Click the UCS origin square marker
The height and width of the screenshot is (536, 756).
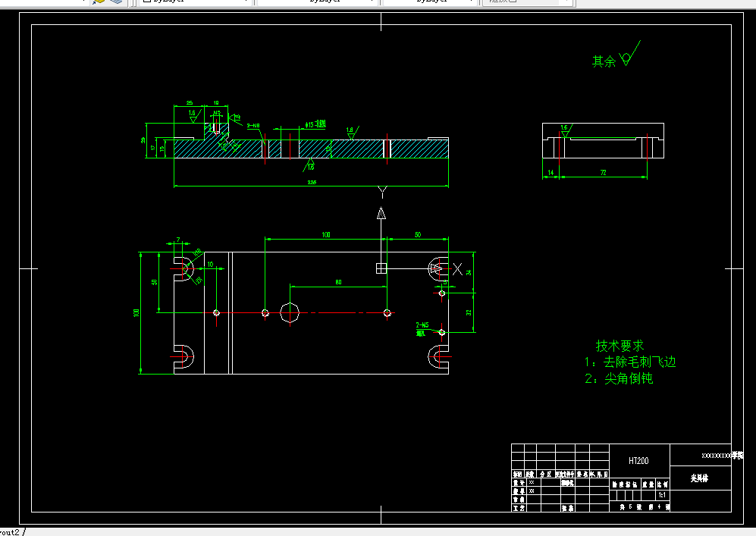[381, 268]
